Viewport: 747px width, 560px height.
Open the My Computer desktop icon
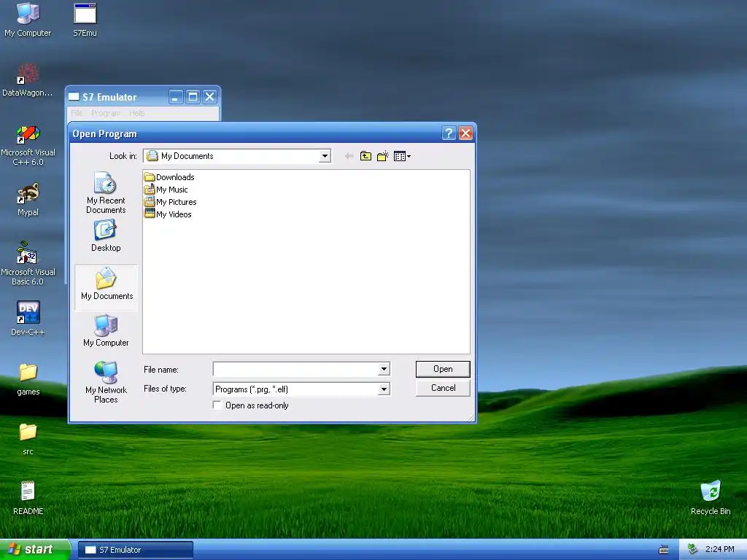28,20
